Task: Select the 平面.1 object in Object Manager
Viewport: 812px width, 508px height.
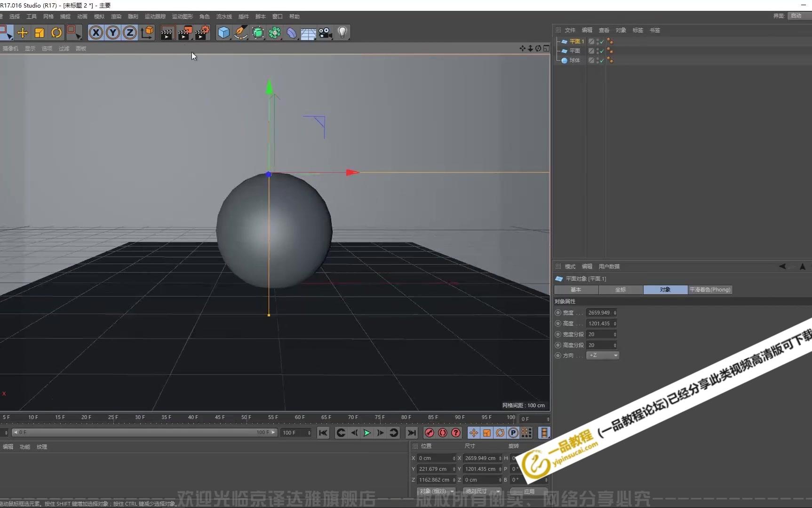Action: 577,41
